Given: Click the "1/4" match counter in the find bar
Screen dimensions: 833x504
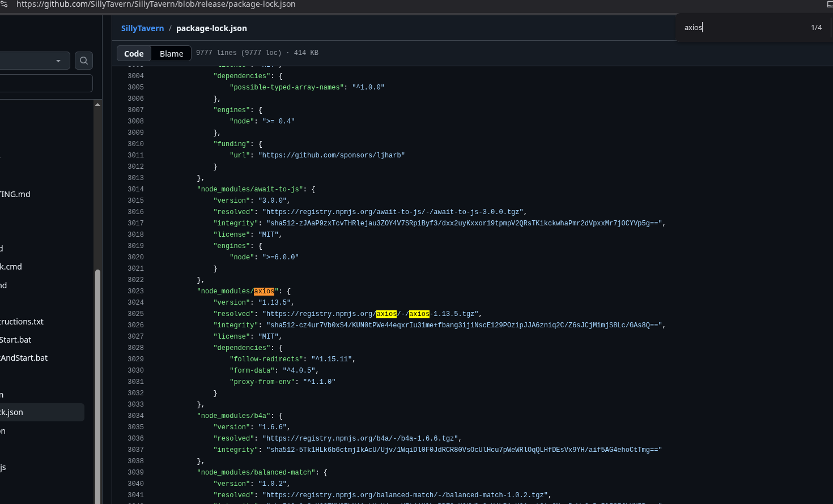Looking at the screenshot, I should tap(817, 27).
